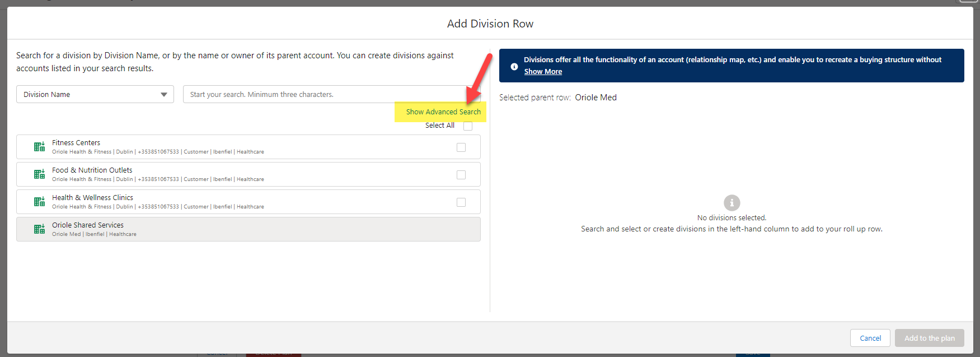Pick the Food & Nutrition Outlets row title
The width and height of the screenshot is (980, 357).
point(92,170)
